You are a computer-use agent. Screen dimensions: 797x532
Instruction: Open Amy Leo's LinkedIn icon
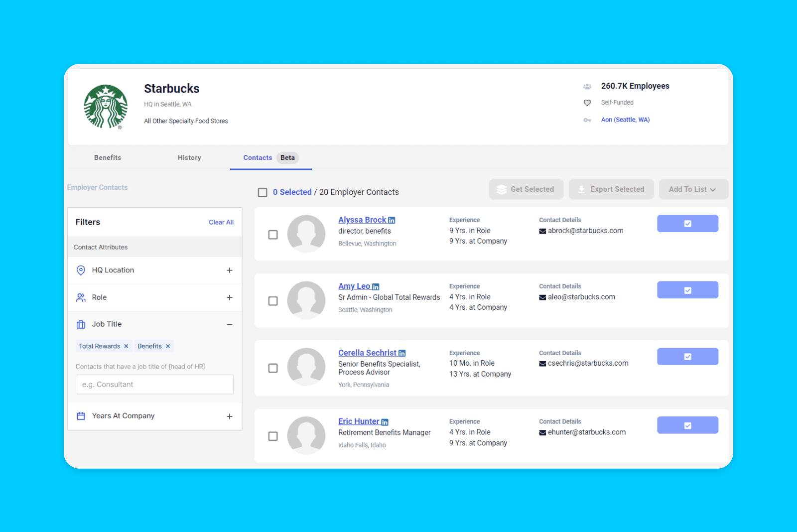(x=376, y=287)
